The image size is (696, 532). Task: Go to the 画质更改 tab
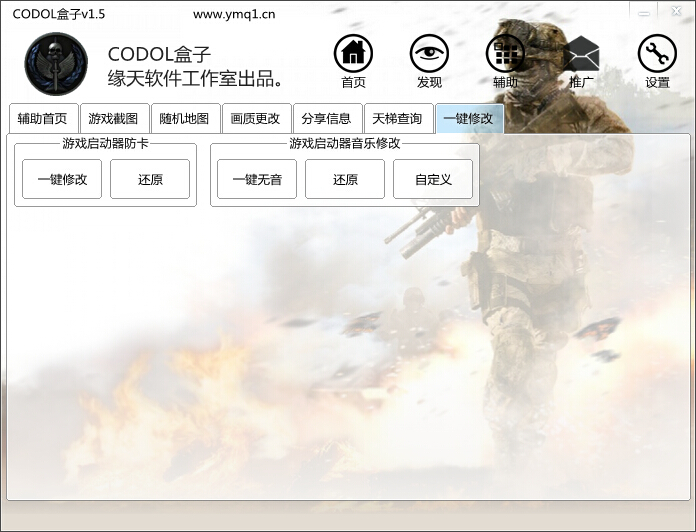[255, 119]
